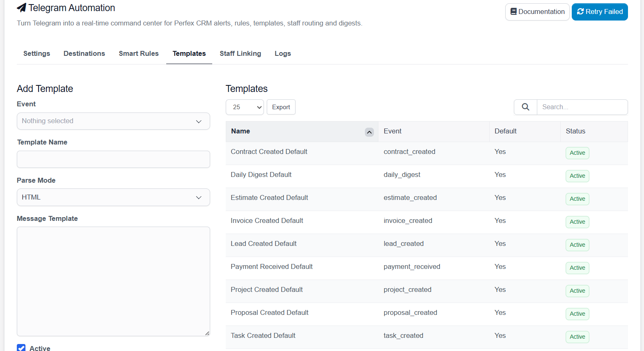Click Active badge for Payment Received Default
This screenshot has width=644, height=351.
click(578, 268)
